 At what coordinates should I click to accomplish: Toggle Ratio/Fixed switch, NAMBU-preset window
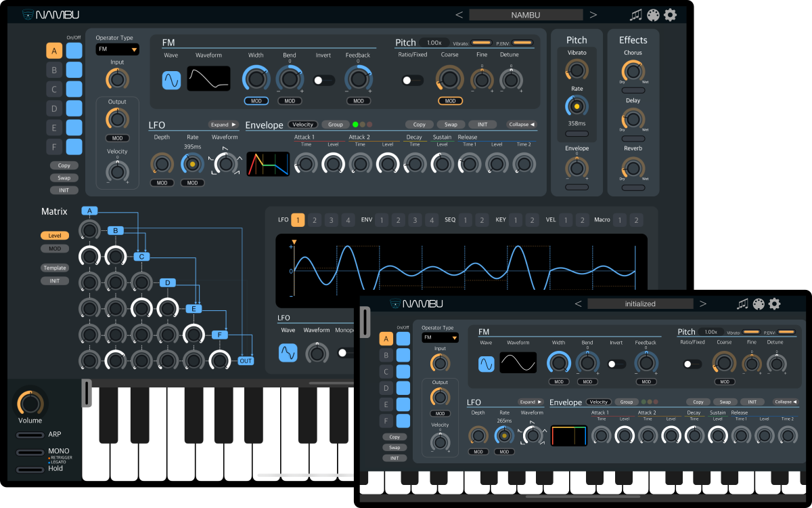click(x=412, y=80)
